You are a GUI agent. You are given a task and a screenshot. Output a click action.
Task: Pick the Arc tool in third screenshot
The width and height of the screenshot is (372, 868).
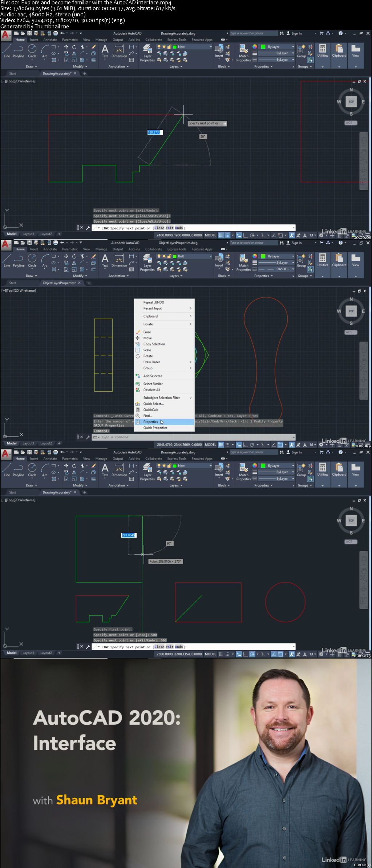click(x=45, y=470)
